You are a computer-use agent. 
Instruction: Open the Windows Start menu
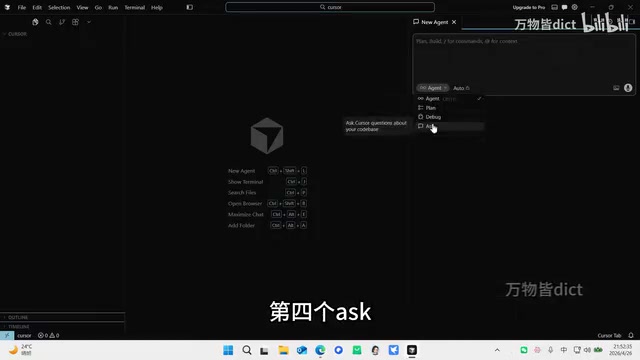click(x=228, y=350)
